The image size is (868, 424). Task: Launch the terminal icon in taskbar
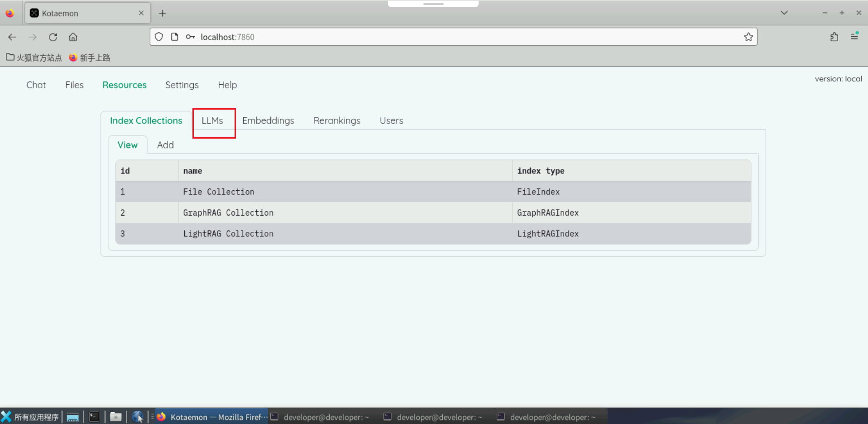[x=94, y=417]
